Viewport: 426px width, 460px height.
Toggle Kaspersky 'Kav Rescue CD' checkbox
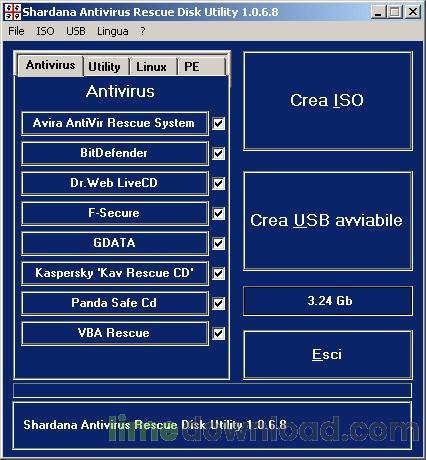coord(219,273)
